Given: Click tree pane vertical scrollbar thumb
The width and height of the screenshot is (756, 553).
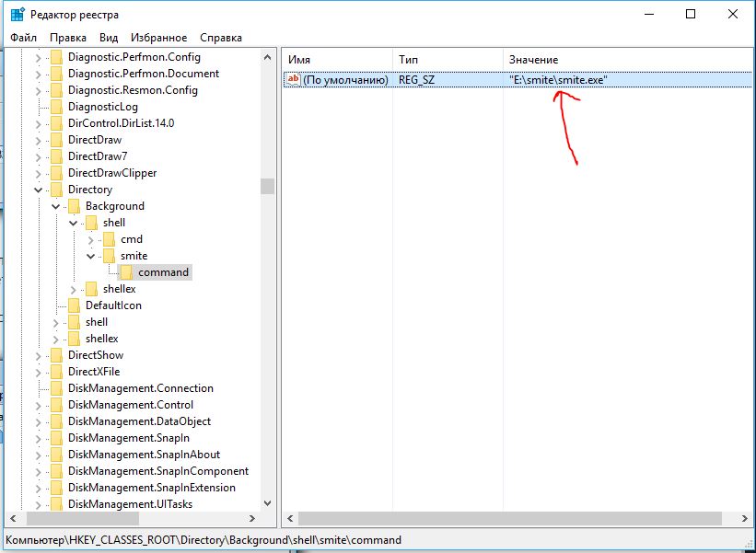Looking at the screenshot, I should (x=268, y=187).
